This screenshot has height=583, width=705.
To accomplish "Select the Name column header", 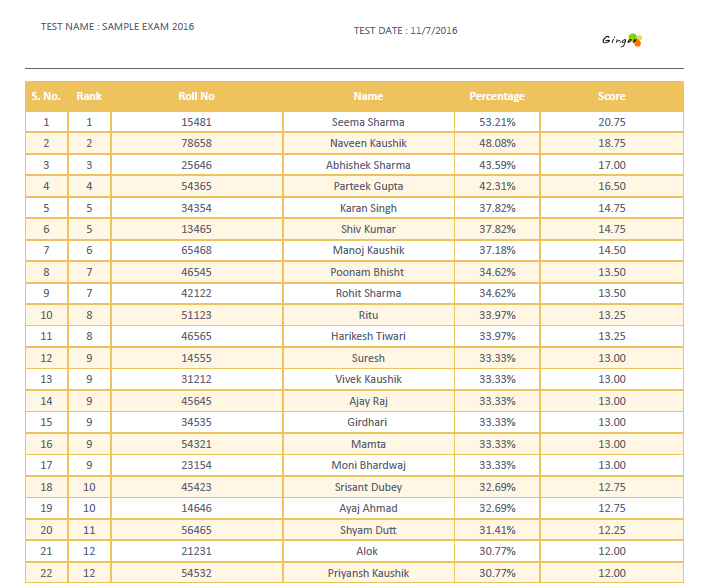I will [x=368, y=97].
